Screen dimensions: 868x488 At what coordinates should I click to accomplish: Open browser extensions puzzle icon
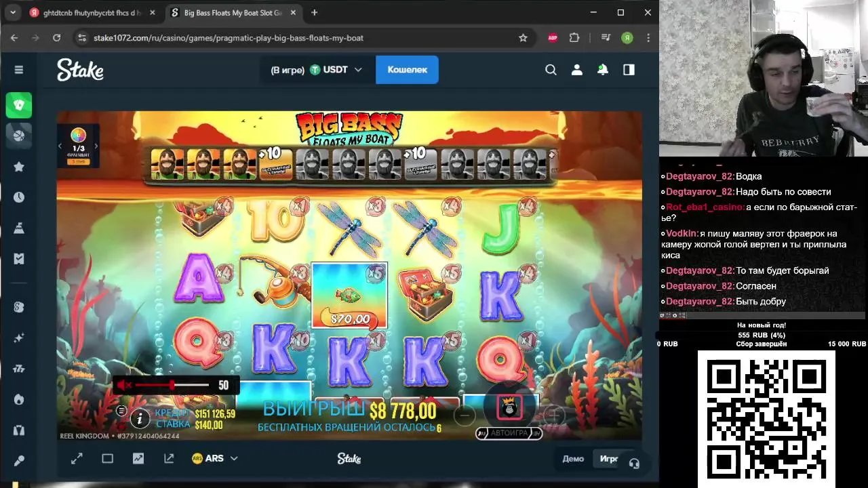pos(574,38)
